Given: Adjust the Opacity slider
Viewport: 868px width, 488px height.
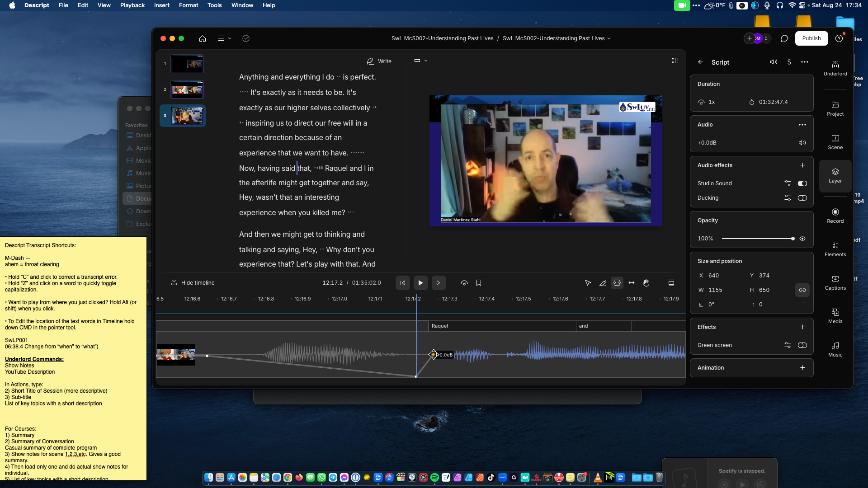Looking at the screenshot, I should tap(758, 239).
